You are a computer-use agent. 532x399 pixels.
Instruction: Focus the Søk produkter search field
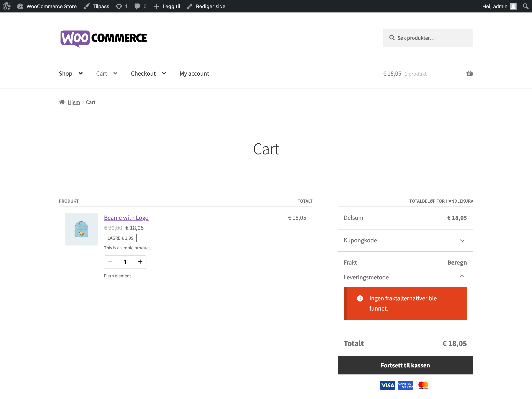tap(428, 38)
